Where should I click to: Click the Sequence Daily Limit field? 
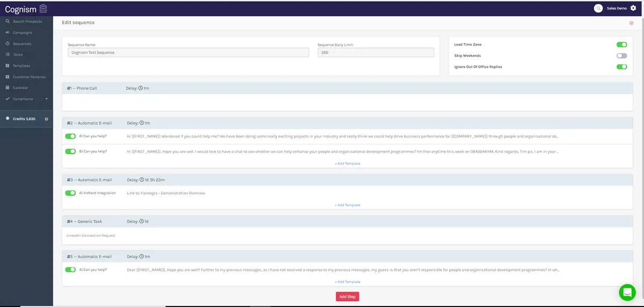coord(376,53)
